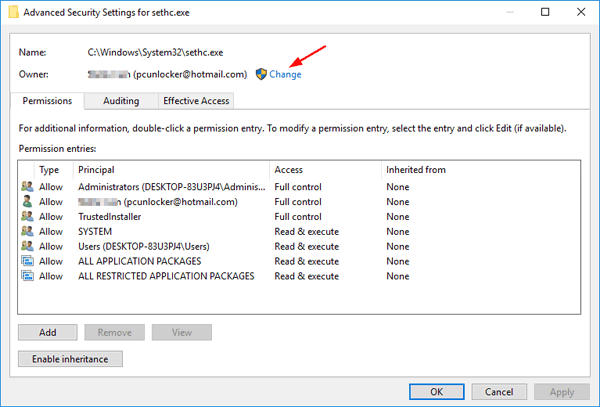Click the Change owner link

pyautogui.click(x=285, y=74)
